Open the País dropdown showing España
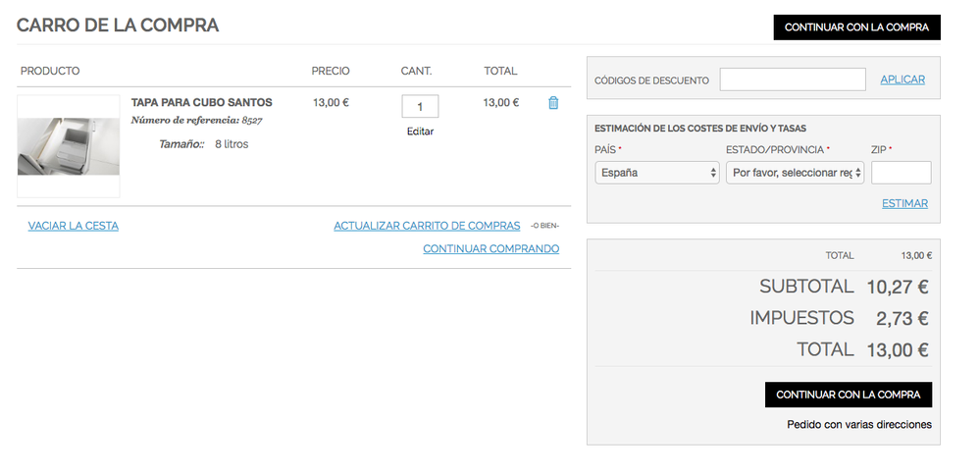The height and width of the screenshot is (476, 980). 657,173
